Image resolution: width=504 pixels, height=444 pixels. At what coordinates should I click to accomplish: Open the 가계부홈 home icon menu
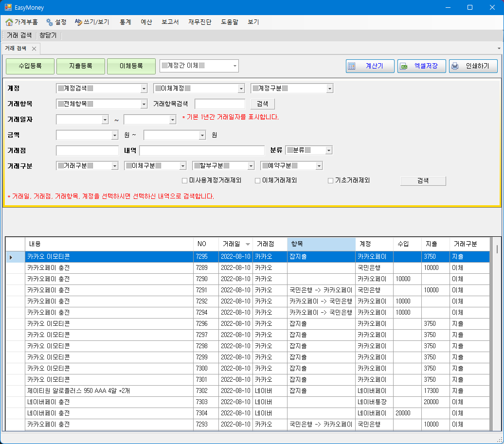21,22
